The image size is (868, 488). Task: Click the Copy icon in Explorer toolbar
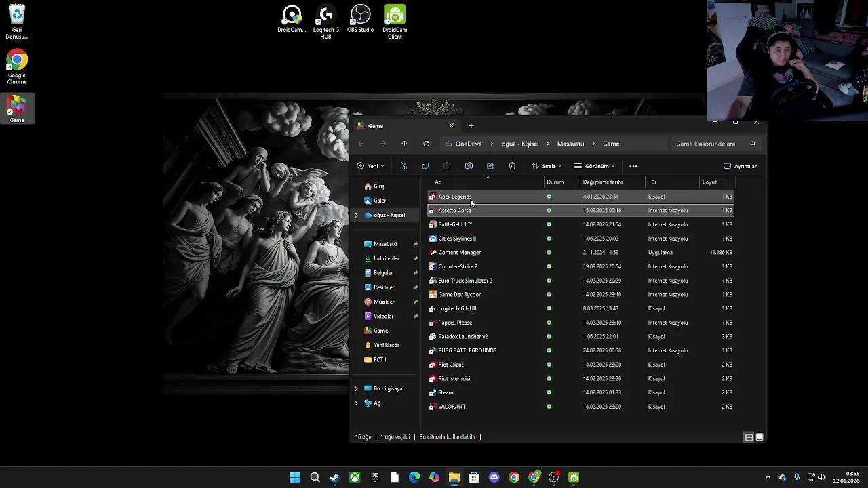click(425, 166)
